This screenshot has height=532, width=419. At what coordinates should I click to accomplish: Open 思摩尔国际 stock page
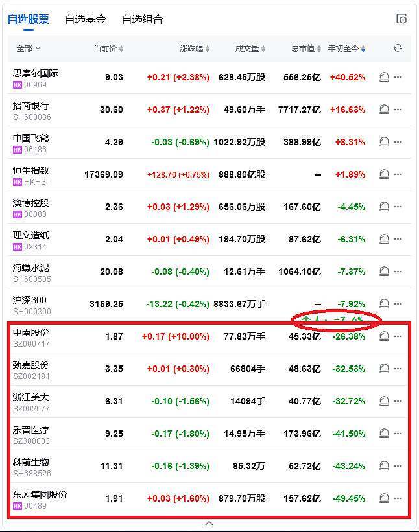(x=35, y=73)
